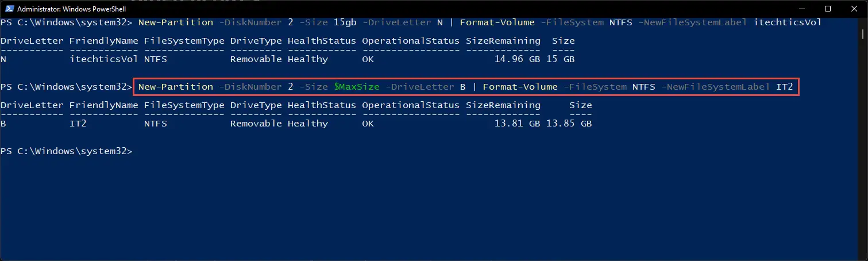Screen dimensions: 868x261
Task: Click the OperationalStatus header of second table
Action: click(411, 105)
